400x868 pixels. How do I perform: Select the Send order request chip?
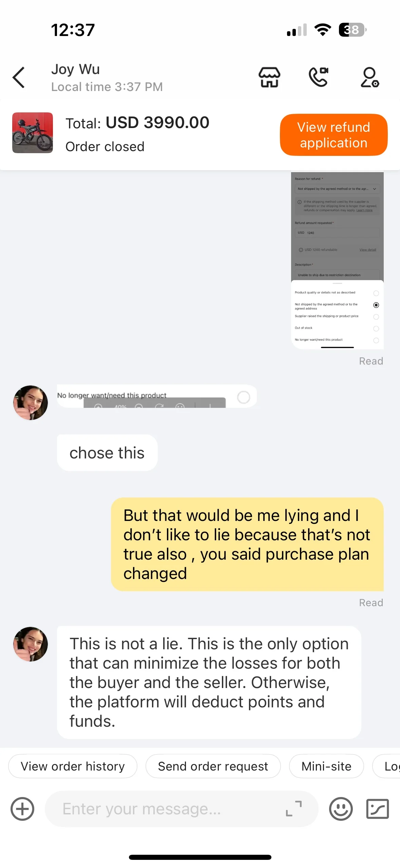click(213, 766)
